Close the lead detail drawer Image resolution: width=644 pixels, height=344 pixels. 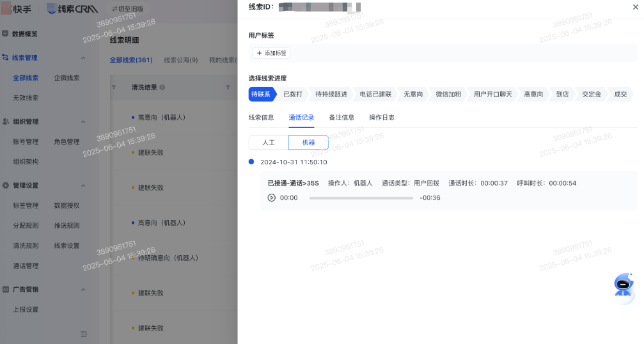tap(636, 7)
